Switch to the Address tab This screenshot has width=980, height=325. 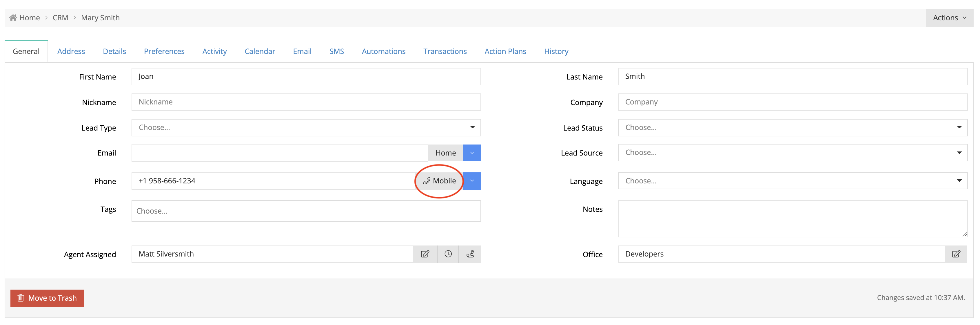point(71,51)
